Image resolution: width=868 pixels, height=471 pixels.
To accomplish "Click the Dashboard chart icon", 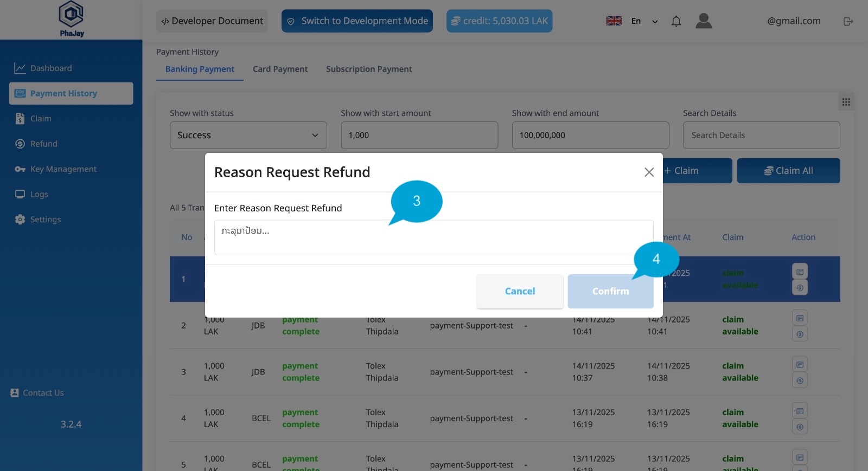I will 20,68.
